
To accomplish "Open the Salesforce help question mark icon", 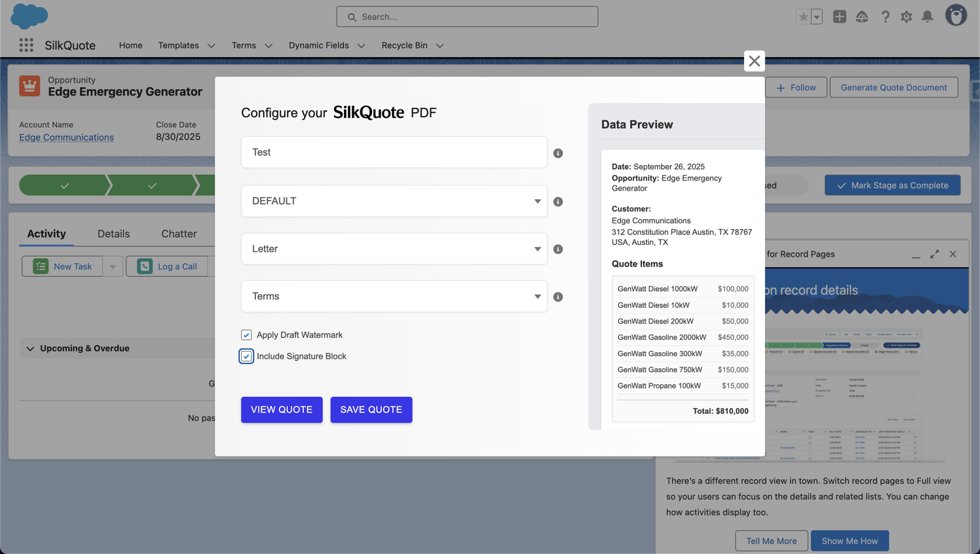I will (885, 16).
